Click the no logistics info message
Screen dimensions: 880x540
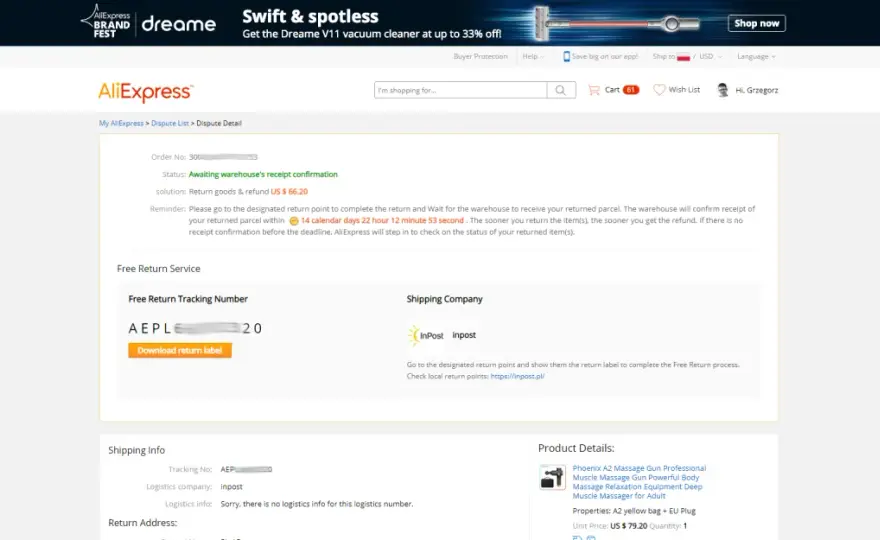click(x=317, y=504)
